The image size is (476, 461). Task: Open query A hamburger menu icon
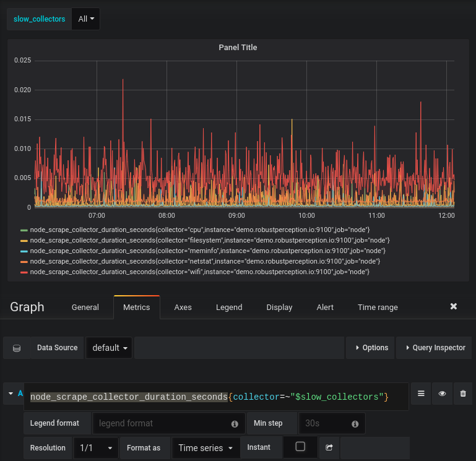pyautogui.click(x=421, y=394)
